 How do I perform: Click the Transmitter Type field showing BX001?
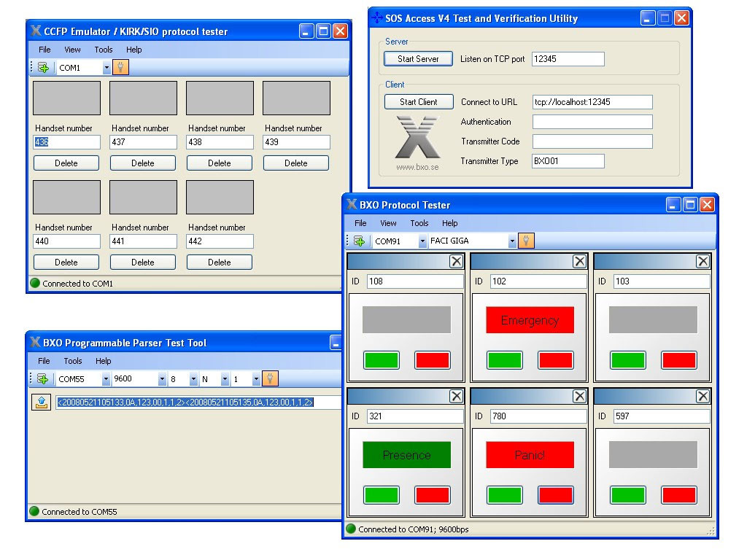pyautogui.click(x=568, y=161)
